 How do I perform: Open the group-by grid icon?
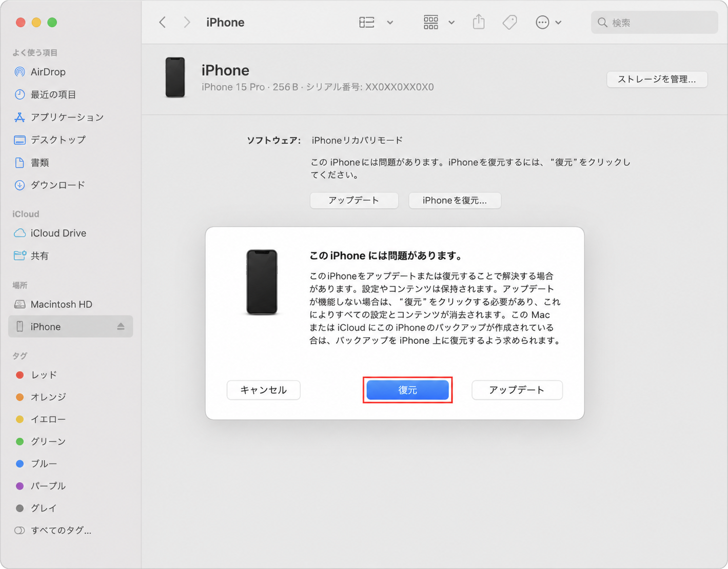coord(431,22)
